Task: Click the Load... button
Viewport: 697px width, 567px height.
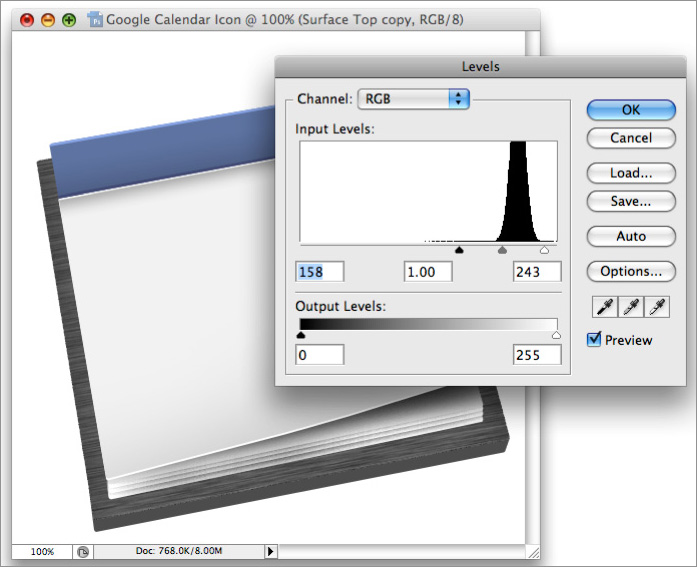Action: click(x=631, y=173)
